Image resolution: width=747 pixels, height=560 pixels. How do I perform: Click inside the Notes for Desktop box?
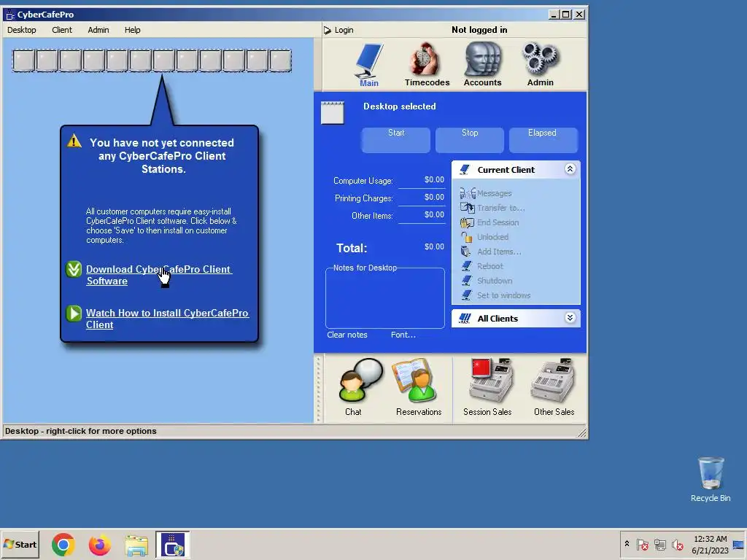[385, 300]
